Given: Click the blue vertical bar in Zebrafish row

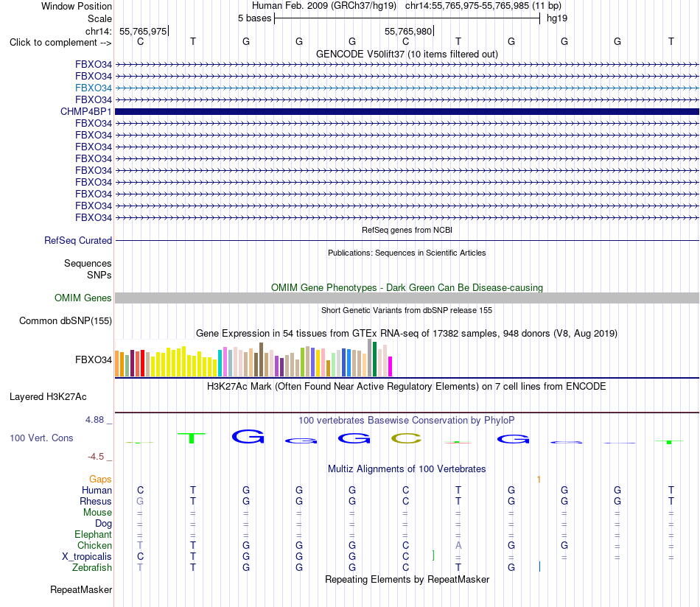Looking at the screenshot, I should pyautogui.click(x=539, y=566).
